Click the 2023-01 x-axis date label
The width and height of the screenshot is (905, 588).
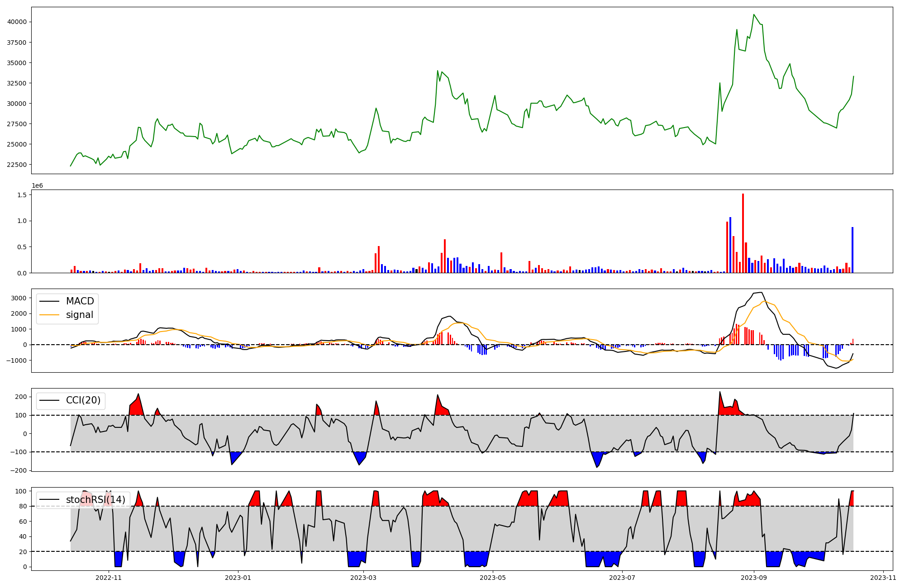pos(238,577)
